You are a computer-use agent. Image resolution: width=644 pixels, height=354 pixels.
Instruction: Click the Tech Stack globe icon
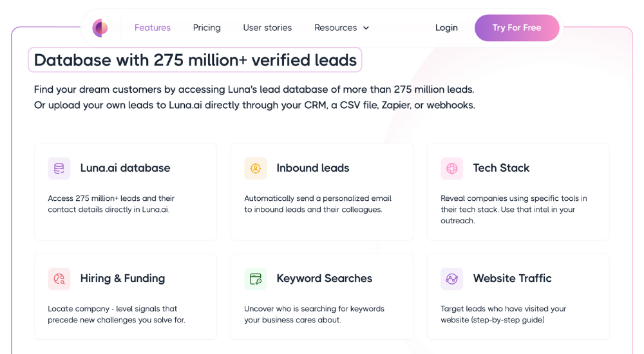(452, 169)
